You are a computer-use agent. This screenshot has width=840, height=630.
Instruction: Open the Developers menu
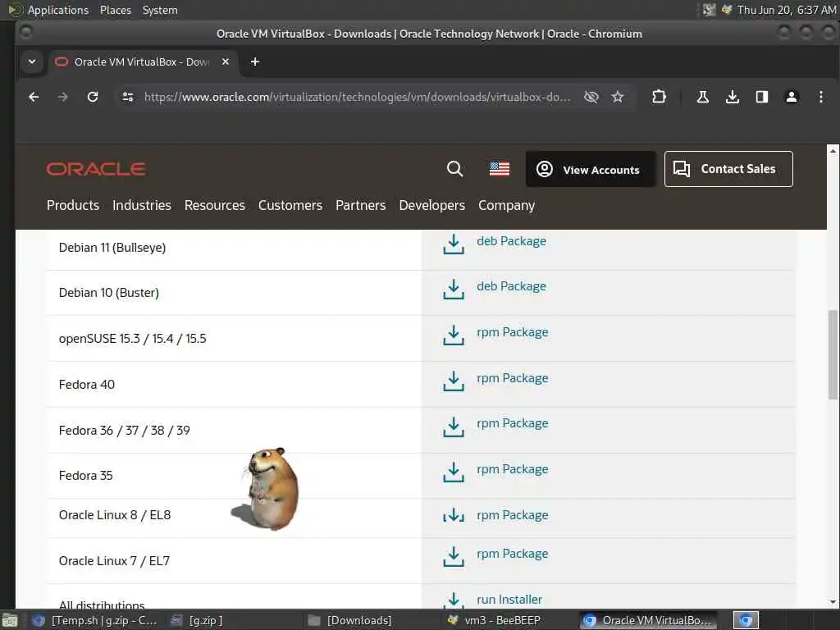[431, 205]
